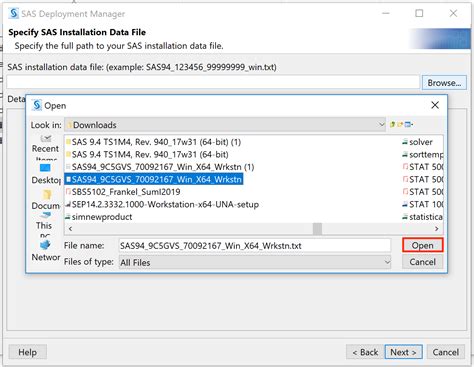Select Desktop in the dialog sidebar
Image resolution: width=474 pixels, height=367 pixels.
point(45,174)
